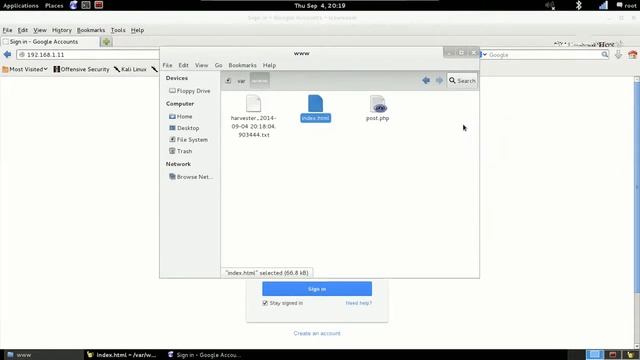Click the red top panel launcher icon

click(x=99, y=5)
